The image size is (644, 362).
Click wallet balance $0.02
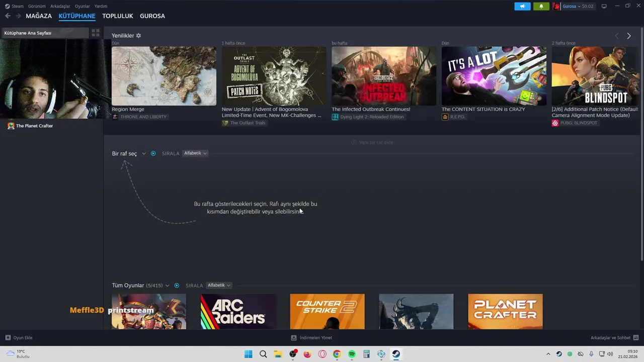point(588,6)
